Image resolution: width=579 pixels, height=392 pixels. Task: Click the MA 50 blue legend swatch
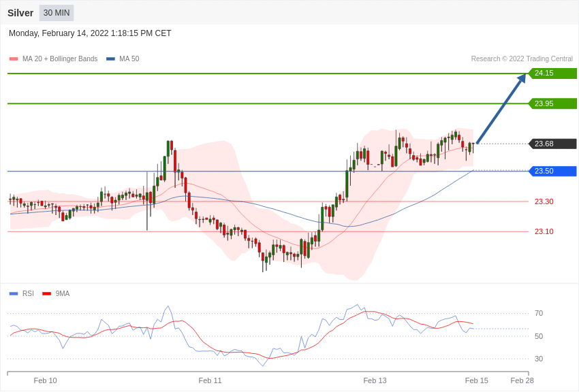pyautogui.click(x=110, y=59)
